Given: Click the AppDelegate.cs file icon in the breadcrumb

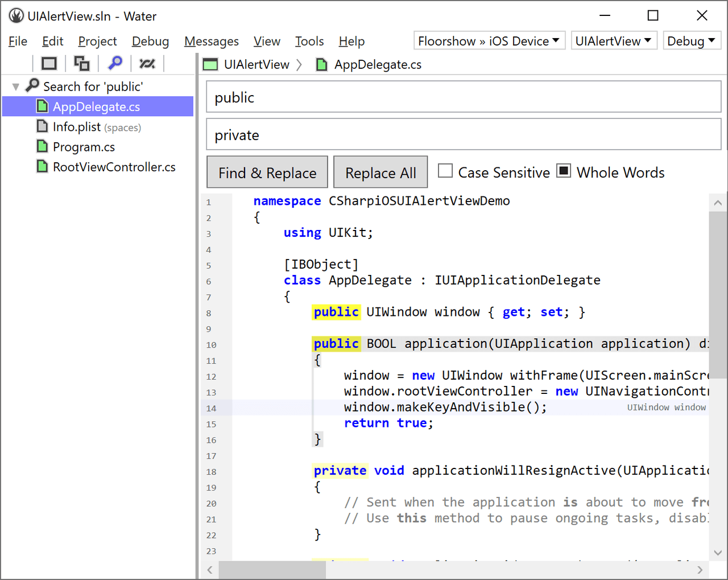Looking at the screenshot, I should click(322, 64).
